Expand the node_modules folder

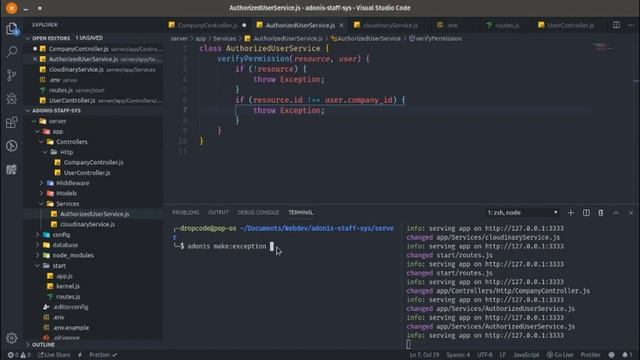click(x=38, y=255)
